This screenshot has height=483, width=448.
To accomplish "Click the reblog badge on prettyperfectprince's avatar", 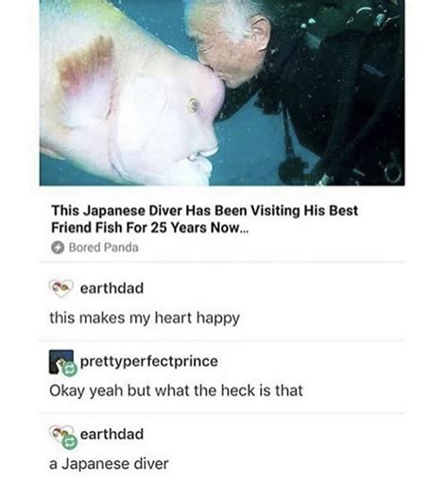I will click(x=70, y=369).
